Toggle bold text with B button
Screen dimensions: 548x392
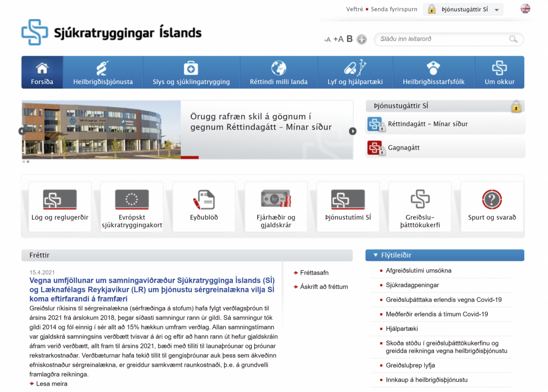pyautogui.click(x=349, y=39)
